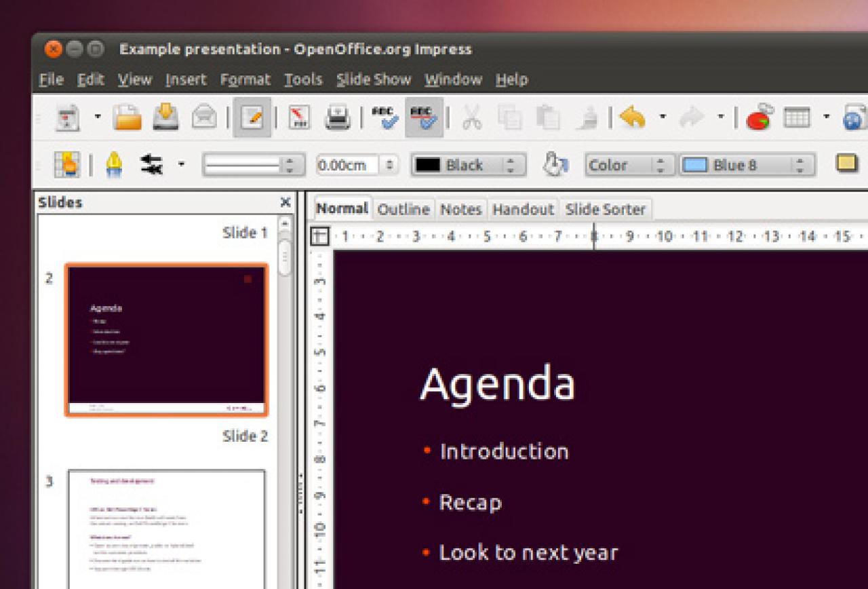Image resolution: width=868 pixels, height=589 pixels.
Task: Click the Slide 1 label
Action: coord(245,233)
